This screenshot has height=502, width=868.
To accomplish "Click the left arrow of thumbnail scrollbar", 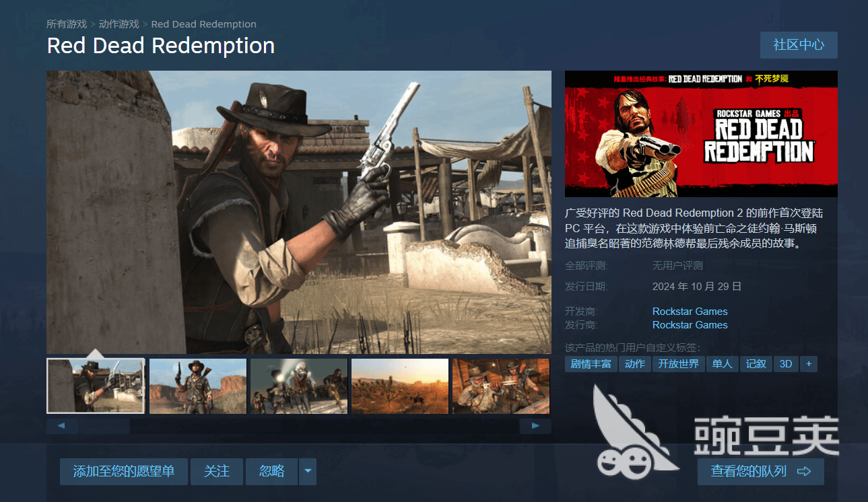I will (x=61, y=426).
